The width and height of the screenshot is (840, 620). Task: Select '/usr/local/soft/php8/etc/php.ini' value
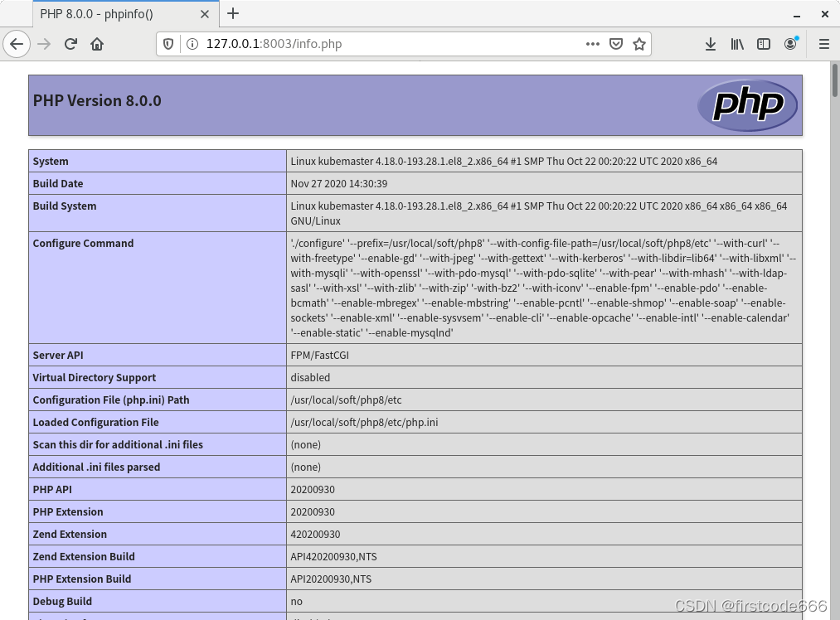point(364,423)
